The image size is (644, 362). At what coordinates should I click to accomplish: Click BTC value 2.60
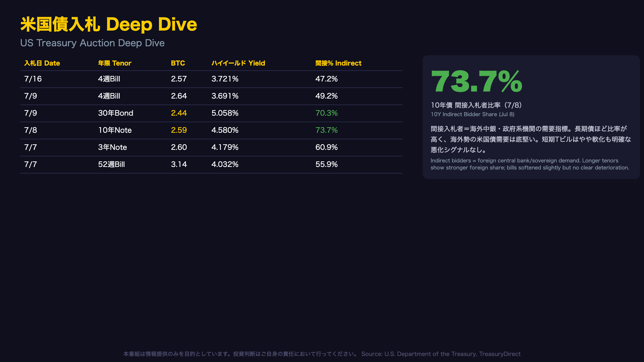click(179, 147)
